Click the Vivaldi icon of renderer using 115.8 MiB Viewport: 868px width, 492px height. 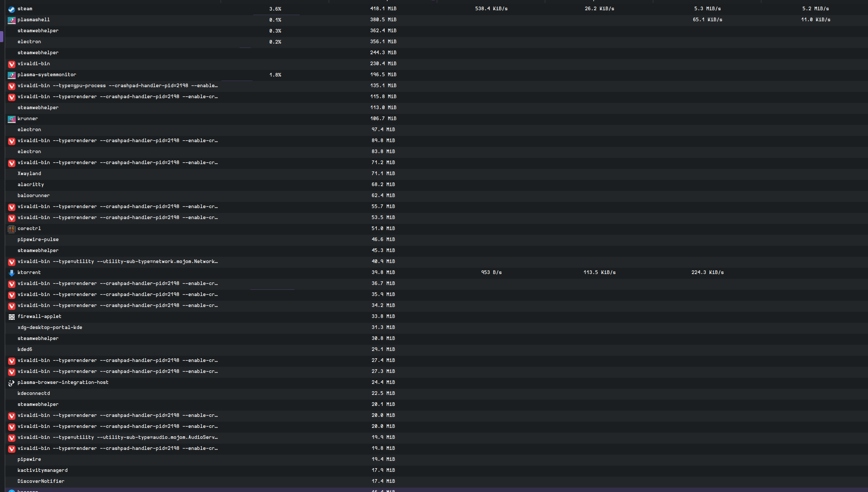pyautogui.click(x=12, y=97)
